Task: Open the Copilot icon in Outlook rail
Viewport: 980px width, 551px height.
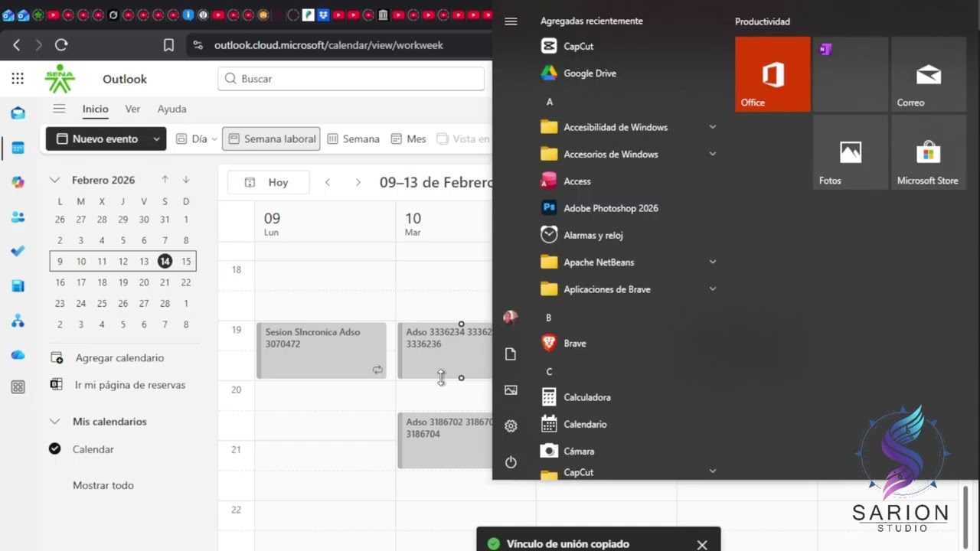Action: click(18, 182)
